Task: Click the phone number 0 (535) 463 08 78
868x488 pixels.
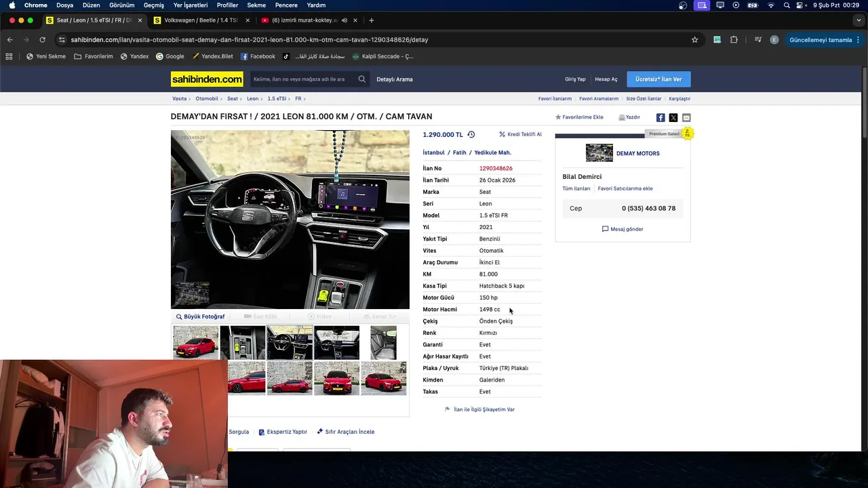Action: [x=648, y=208]
